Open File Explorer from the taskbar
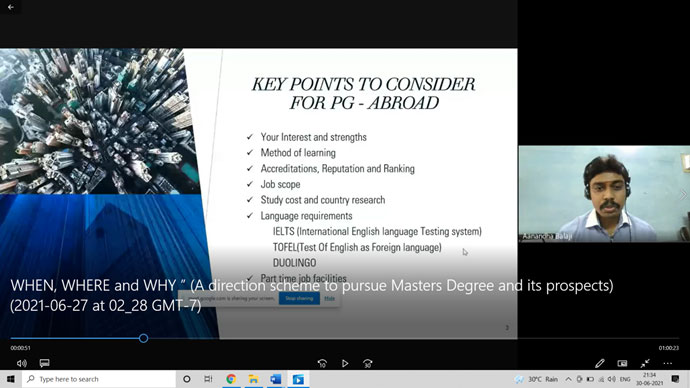 point(253,379)
